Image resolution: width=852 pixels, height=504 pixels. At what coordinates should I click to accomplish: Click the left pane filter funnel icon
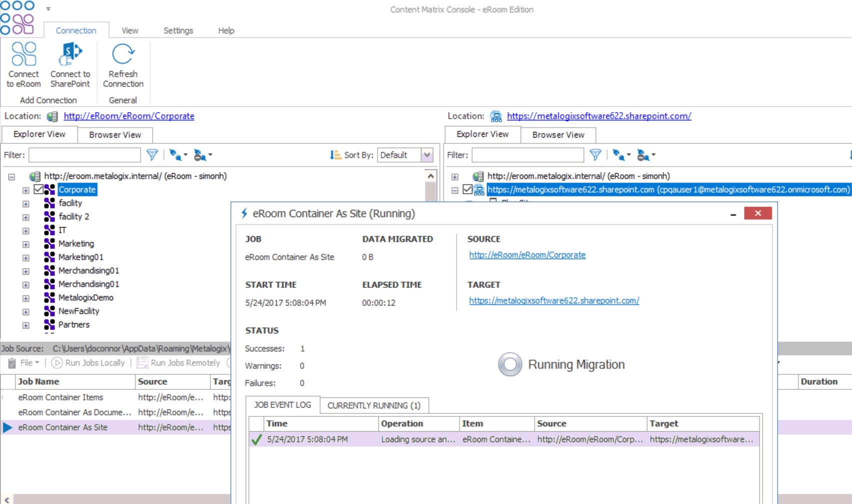tap(152, 155)
